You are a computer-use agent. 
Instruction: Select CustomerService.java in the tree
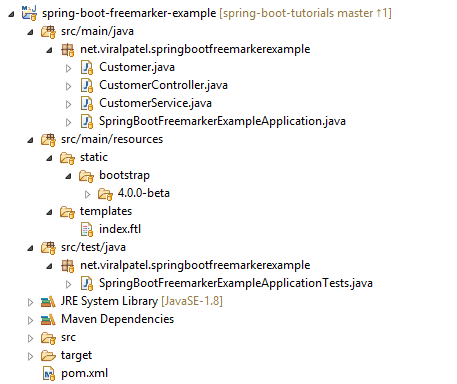pyautogui.click(x=155, y=103)
